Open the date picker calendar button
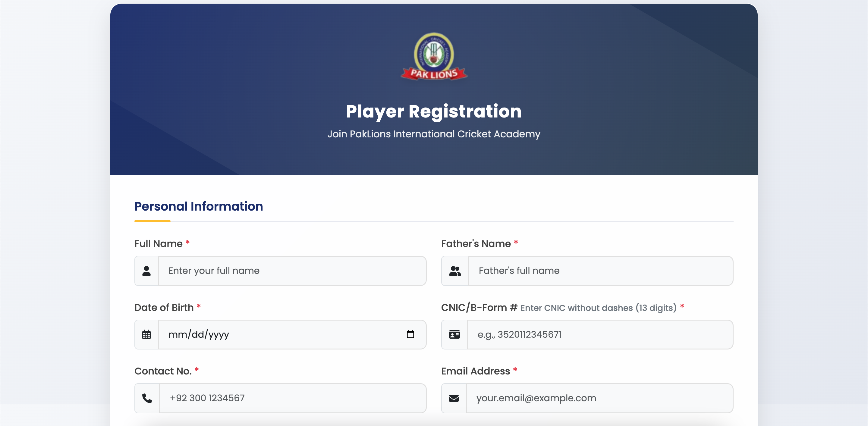Viewport: 868px width, 426px height. (410, 334)
